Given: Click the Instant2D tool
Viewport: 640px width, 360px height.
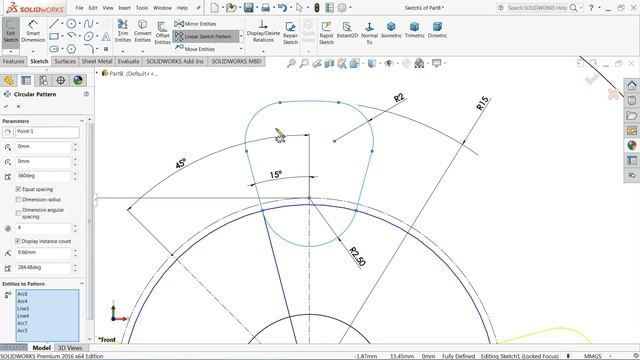Looking at the screenshot, I should tap(347, 30).
